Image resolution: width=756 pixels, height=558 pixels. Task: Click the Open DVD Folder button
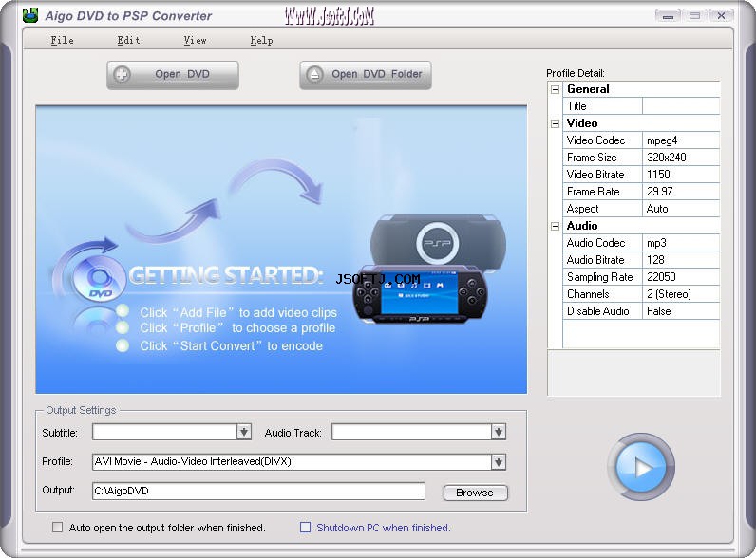(x=365, y=75)
